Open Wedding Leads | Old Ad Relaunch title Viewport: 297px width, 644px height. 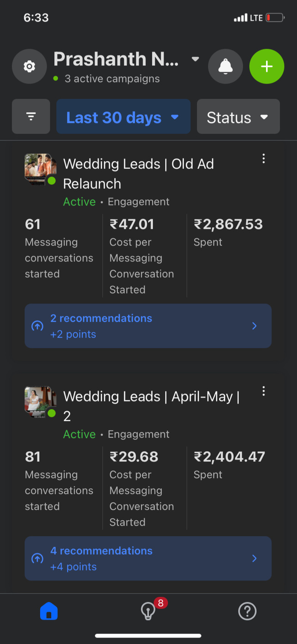[138, 173]
